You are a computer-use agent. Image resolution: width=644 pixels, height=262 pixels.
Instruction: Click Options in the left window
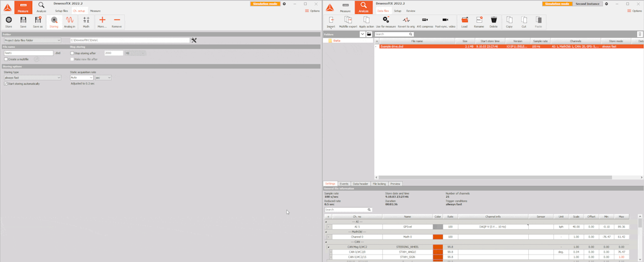[313, 11]
